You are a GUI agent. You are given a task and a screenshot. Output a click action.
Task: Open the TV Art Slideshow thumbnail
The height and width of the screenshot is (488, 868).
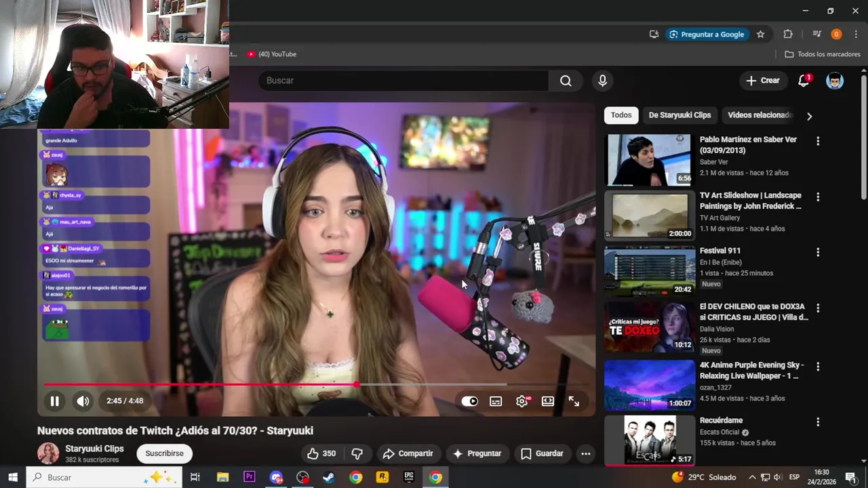[x=650, y=215]
